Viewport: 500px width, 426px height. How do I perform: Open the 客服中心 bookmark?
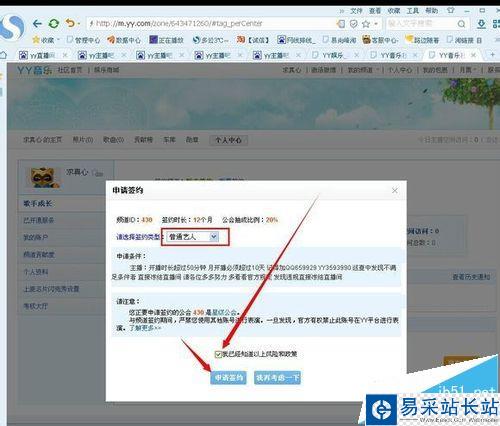point(380,40)
